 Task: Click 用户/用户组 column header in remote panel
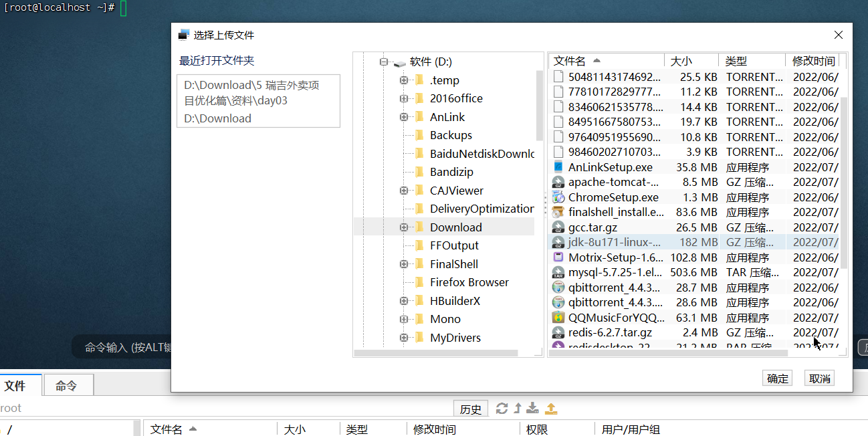pyautogui.click(x=631, y=429)
